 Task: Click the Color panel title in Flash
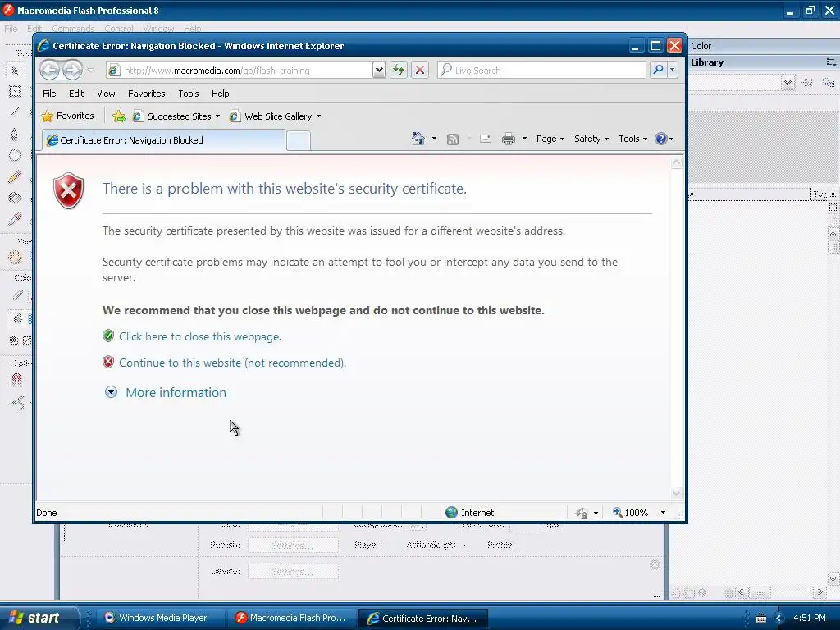click(701, 46)
